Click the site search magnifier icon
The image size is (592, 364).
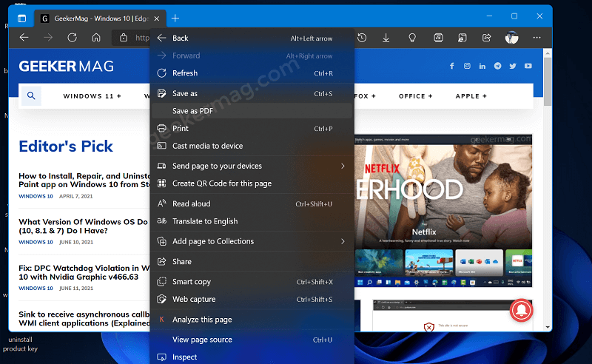[31, 96]
